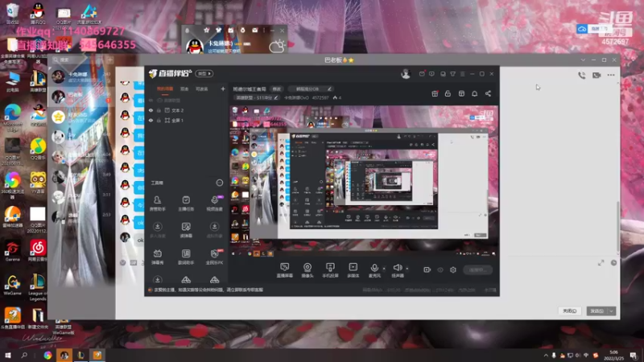Toggle visibility of the 文本 2 source
Screen dimensions: 644x362
point(151,110)
